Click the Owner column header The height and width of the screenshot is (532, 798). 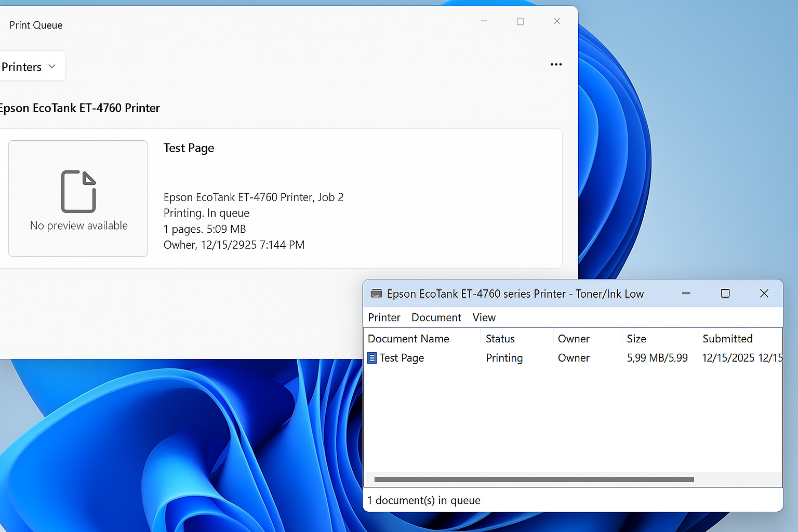coord(574,339)
